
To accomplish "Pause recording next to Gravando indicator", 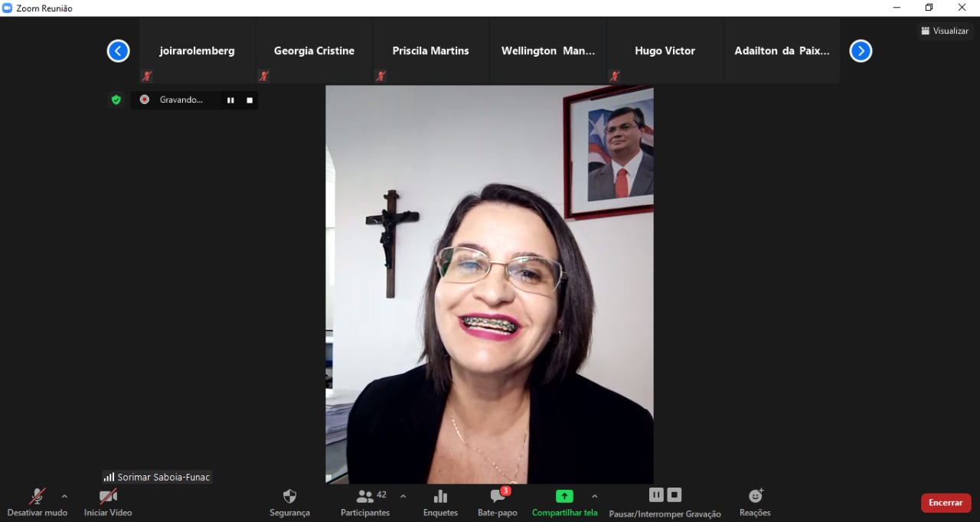I will pyautogui.click(x=230, y=100).
